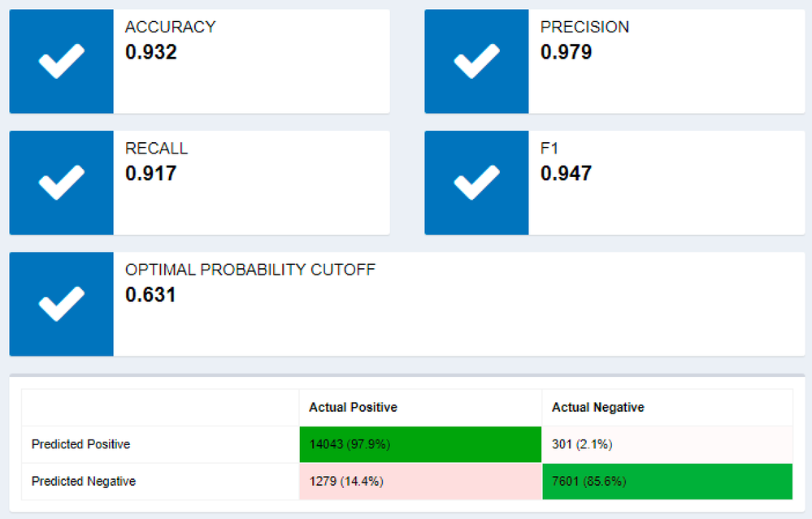Viewport: 812px width, 519px height.
Task: Click the F1 checkmark icon
Action: pos(477,183)
